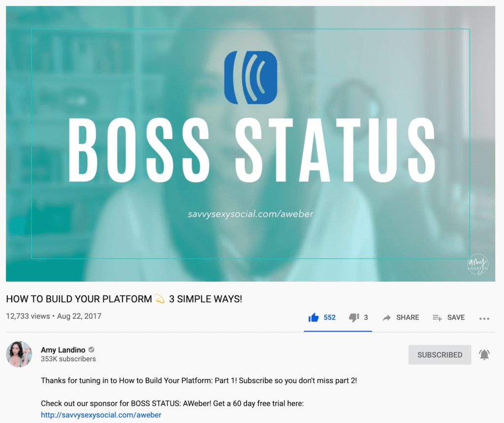The image size is (504, 423).
Task: Click the 552 likes count
Action: 329,318
